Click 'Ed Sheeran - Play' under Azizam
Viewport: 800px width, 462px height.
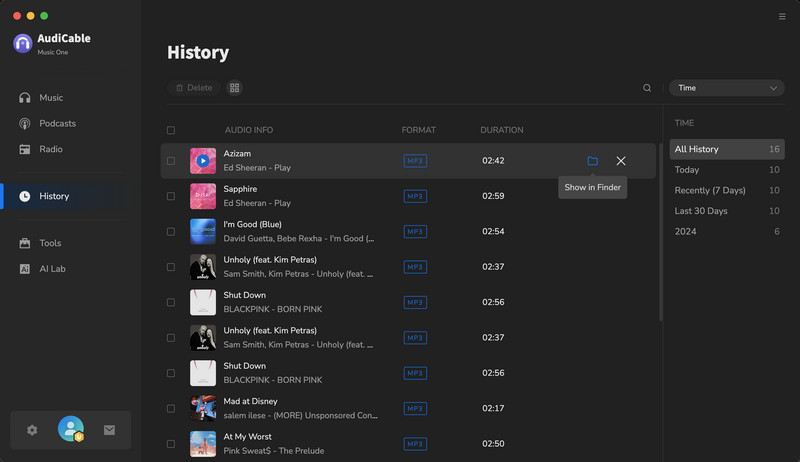click(257, 168)
